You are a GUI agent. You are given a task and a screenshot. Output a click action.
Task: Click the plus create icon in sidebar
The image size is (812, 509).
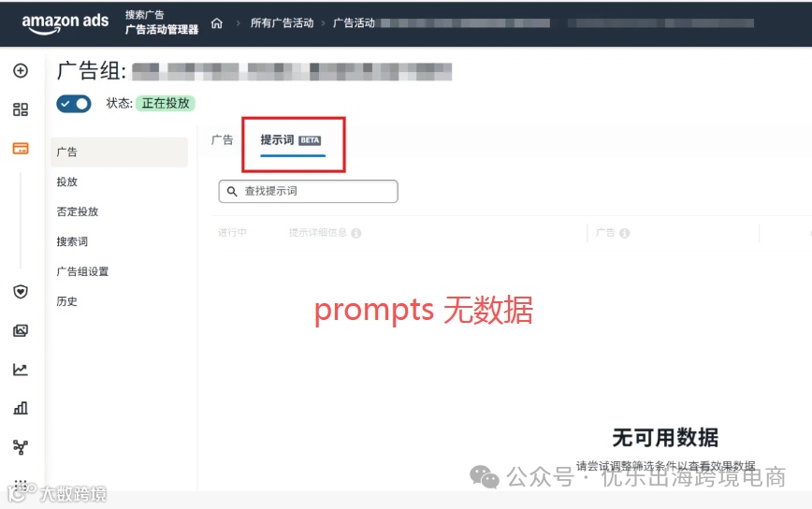click(x=21, y=70)
